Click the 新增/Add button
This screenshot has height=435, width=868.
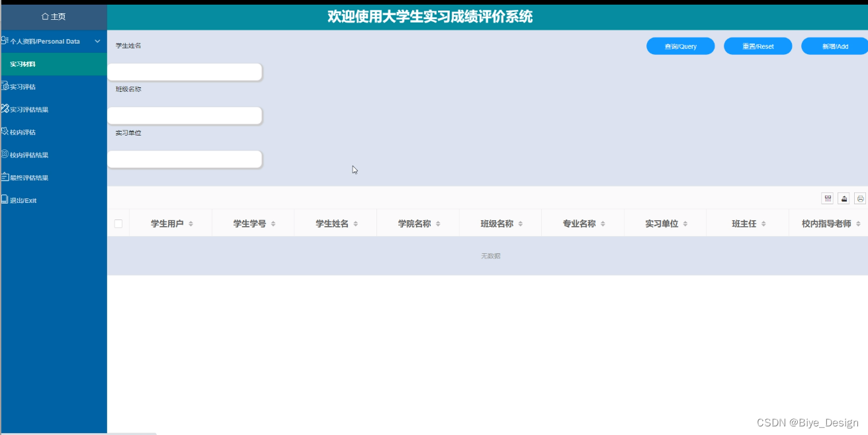click(834, 46)
